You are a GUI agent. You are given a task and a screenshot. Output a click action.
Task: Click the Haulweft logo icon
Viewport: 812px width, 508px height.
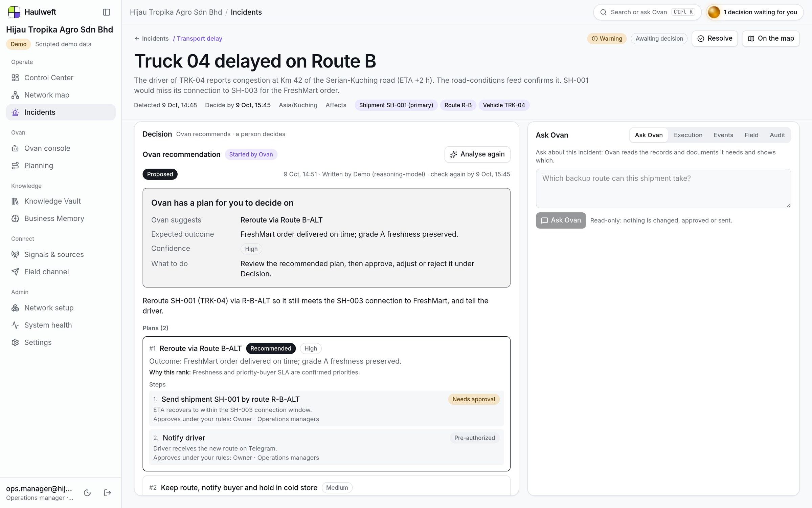point(14,12)
